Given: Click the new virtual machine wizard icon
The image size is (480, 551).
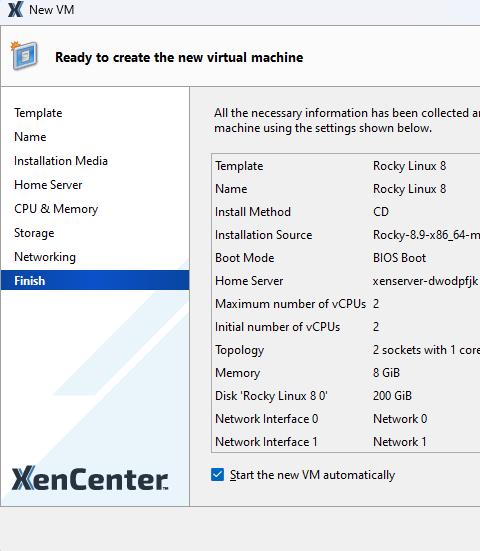Looking at the screenshot, I should (24, 56).
